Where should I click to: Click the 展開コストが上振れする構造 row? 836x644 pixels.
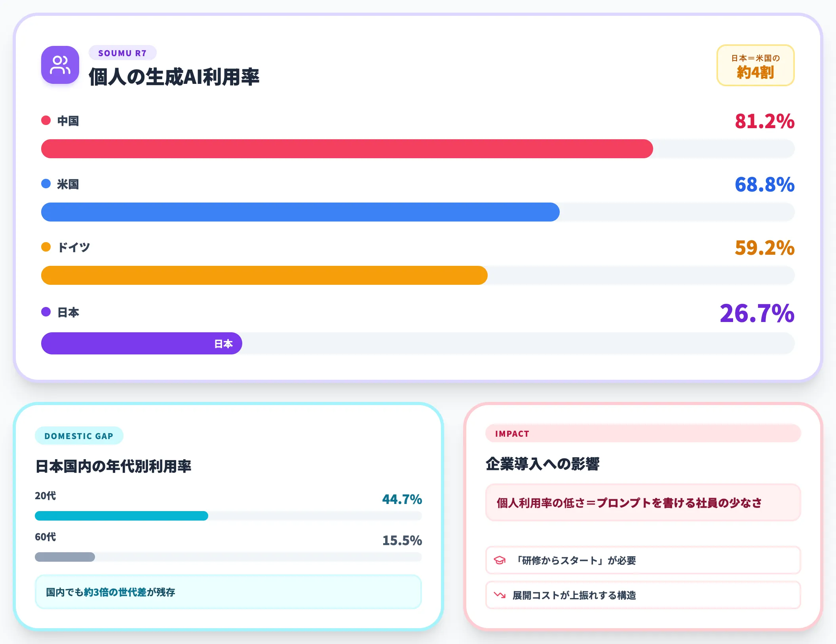tap(643, 595)
